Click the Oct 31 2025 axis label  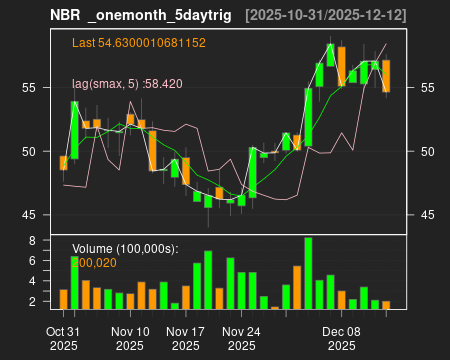tap(63, 339)
